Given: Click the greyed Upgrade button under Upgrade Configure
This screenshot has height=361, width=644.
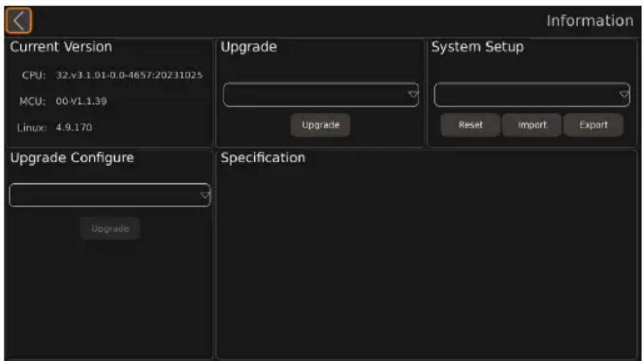Looking at the screenshot, I should 110,229.
